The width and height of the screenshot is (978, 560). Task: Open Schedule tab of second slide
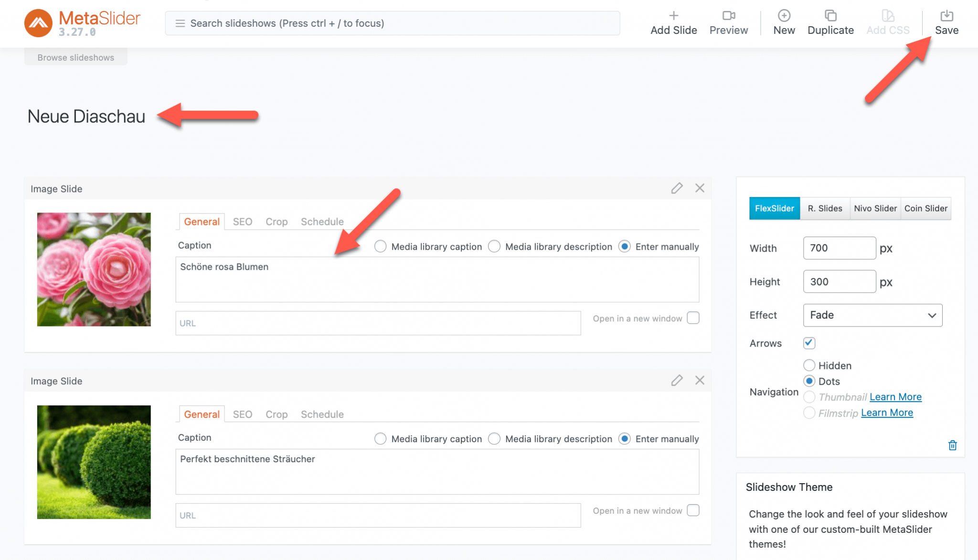pos(322,414)
